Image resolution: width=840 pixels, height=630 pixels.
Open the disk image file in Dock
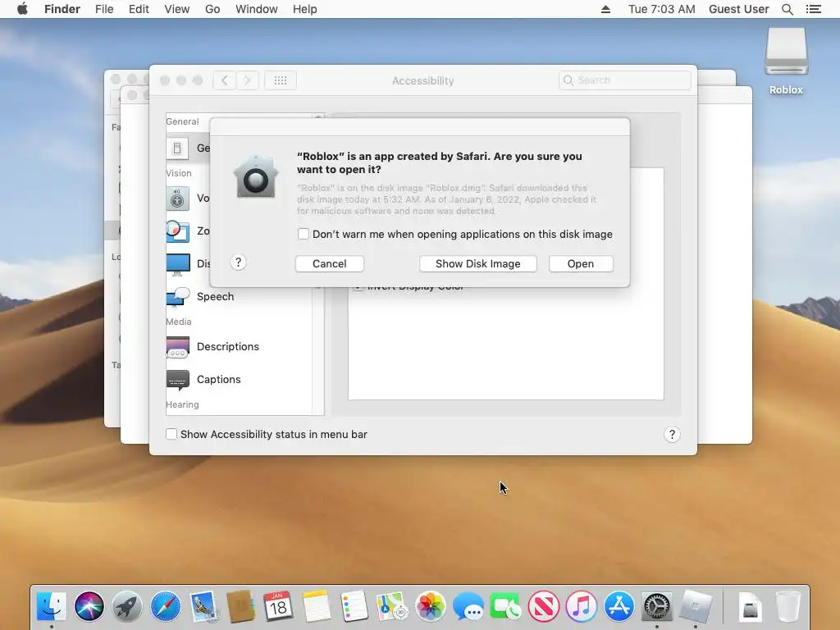pos(750,608)
